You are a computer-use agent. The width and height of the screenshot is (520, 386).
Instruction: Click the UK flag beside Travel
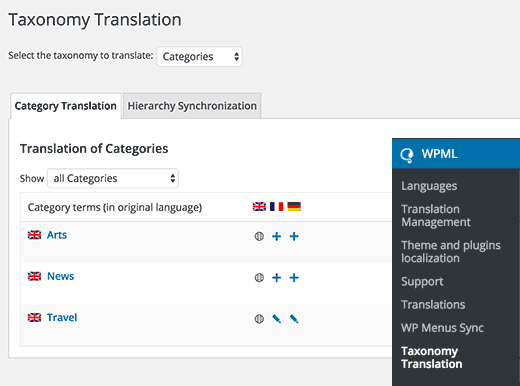tap(34, 318)
